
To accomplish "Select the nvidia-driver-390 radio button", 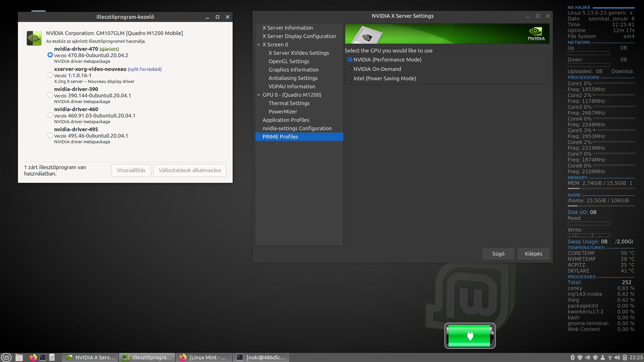I will 50,95.
